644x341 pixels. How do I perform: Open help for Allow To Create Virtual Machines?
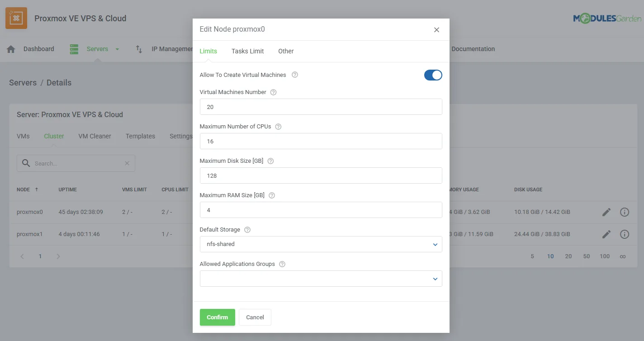coord(295,75)
